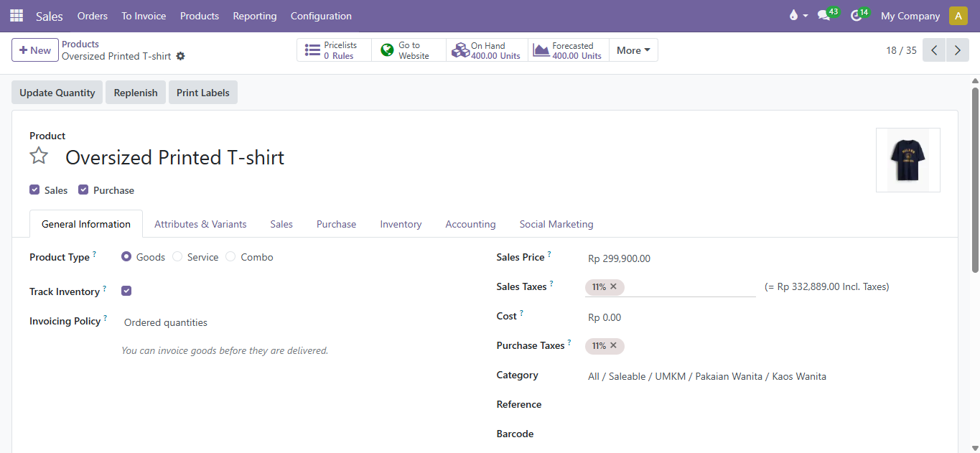980x453 pixels.
Task: Open Pricelists smart button
Action: click(333, 50)
